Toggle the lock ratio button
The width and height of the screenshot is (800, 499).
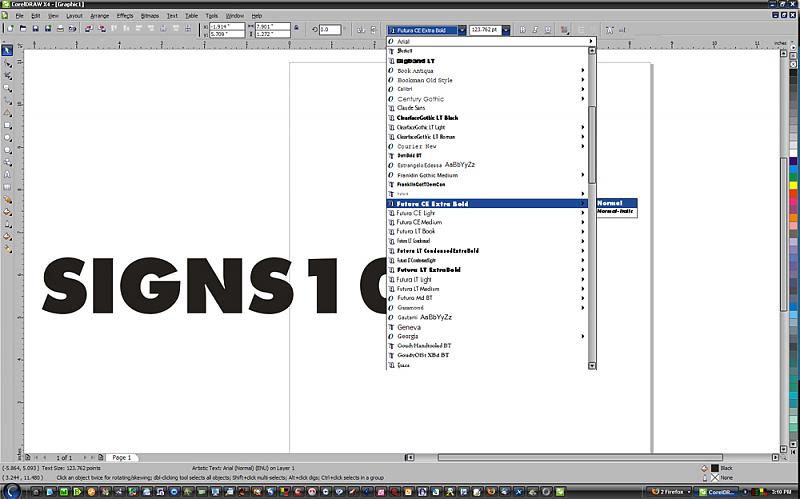296,28
